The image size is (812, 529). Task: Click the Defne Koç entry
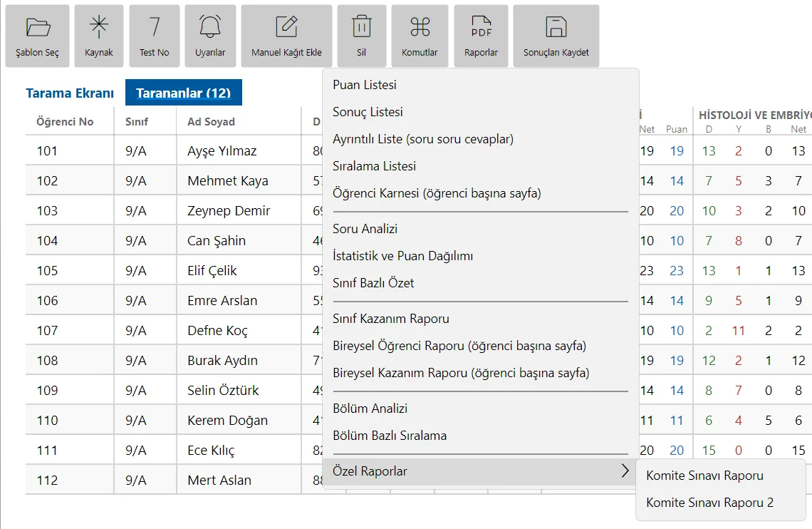pyautogui.click(x=217, y=331)
